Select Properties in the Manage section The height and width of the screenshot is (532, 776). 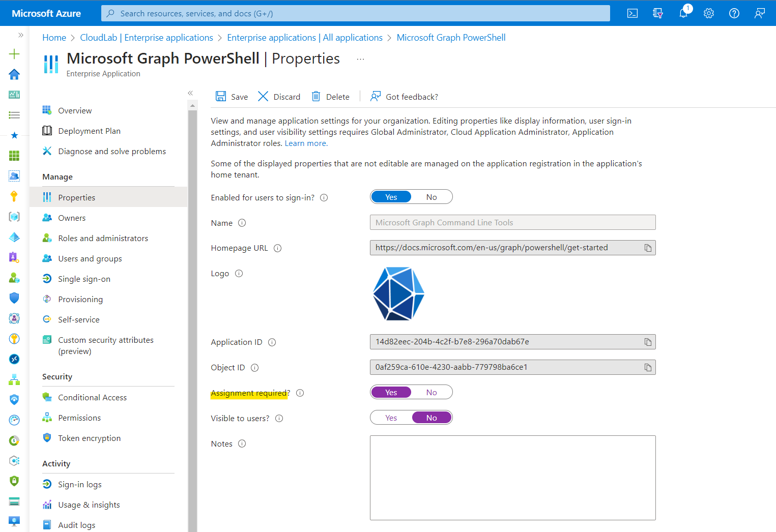108,197
